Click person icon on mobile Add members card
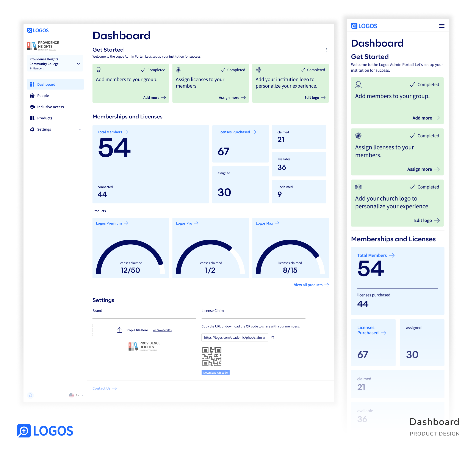 pyautogui.click(x=358, y=85)
